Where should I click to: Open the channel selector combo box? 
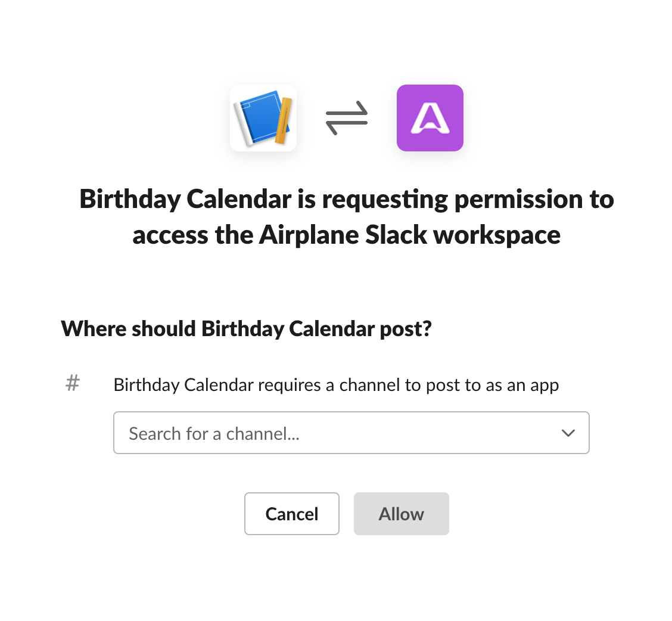[x=351, y=433]
